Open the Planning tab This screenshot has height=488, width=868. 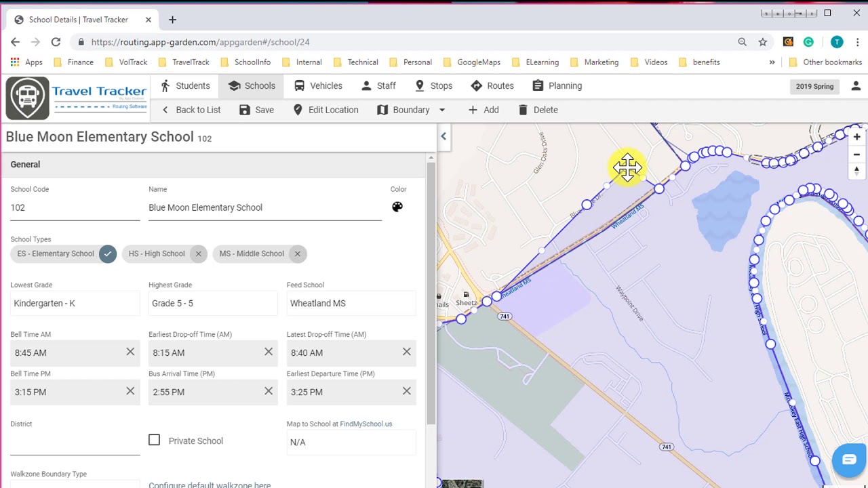[x=557, y=86]
